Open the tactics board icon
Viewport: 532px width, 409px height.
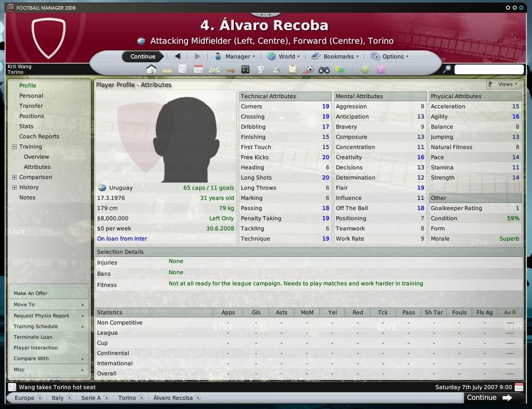[245, 70]
